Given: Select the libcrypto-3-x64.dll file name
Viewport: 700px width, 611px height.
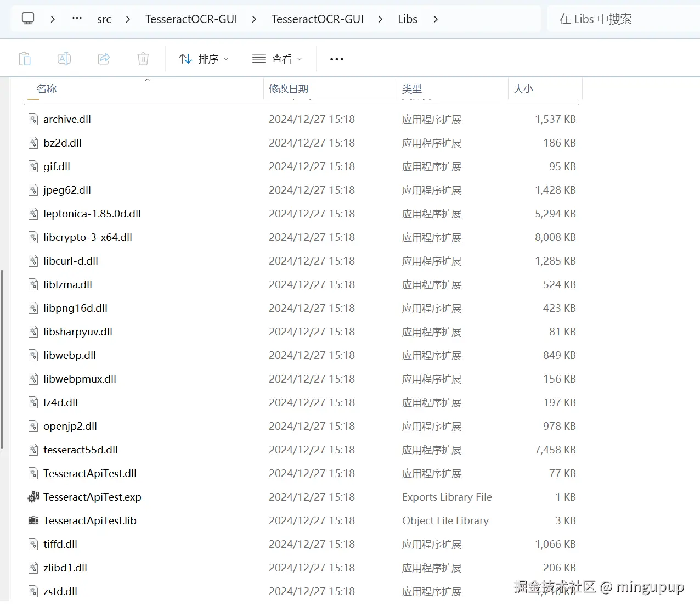Looking at the screenshot, I should pyautogui.click(x=88, y=237).
